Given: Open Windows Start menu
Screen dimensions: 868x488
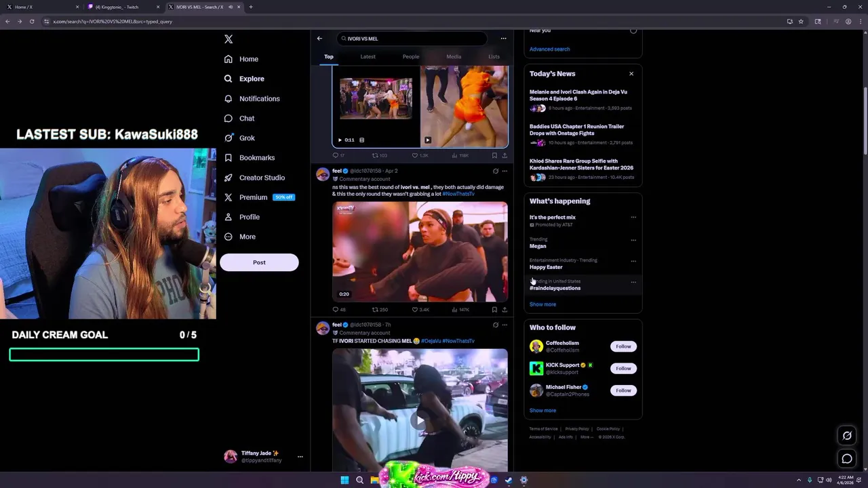Looking at the screenshot, I should coord(344,481).
